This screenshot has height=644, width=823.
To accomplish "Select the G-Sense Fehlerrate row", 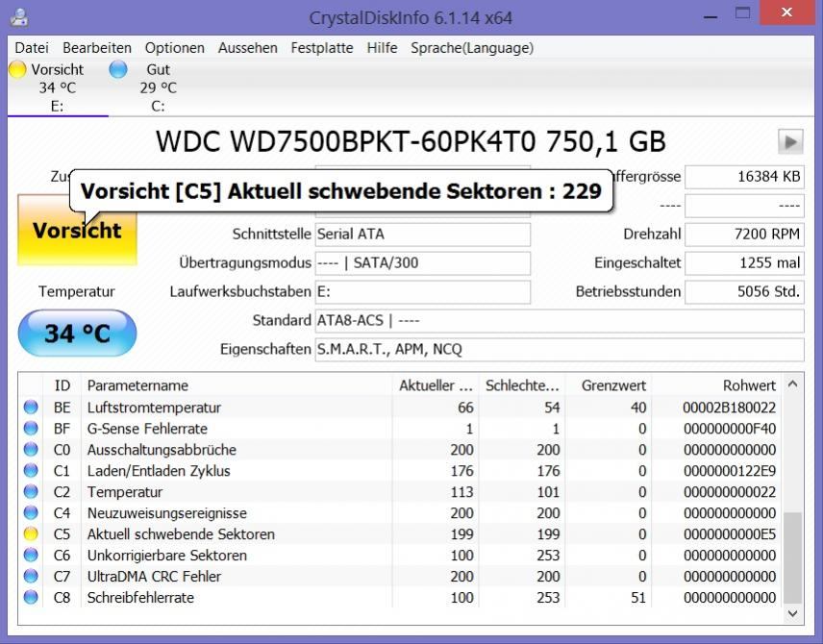I will pos(401,429).
